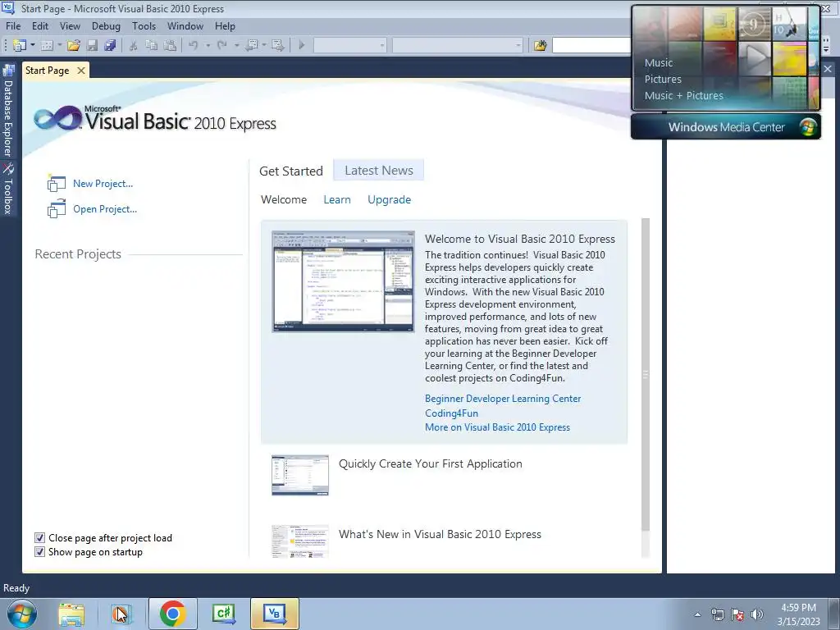Open the Help menu
This screenshot has height=630, width=840.
[x=225, y=25]
